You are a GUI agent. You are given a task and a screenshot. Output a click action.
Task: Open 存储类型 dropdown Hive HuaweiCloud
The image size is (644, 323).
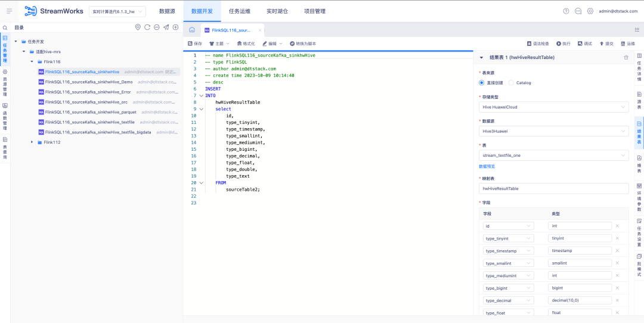pos(553,107)
